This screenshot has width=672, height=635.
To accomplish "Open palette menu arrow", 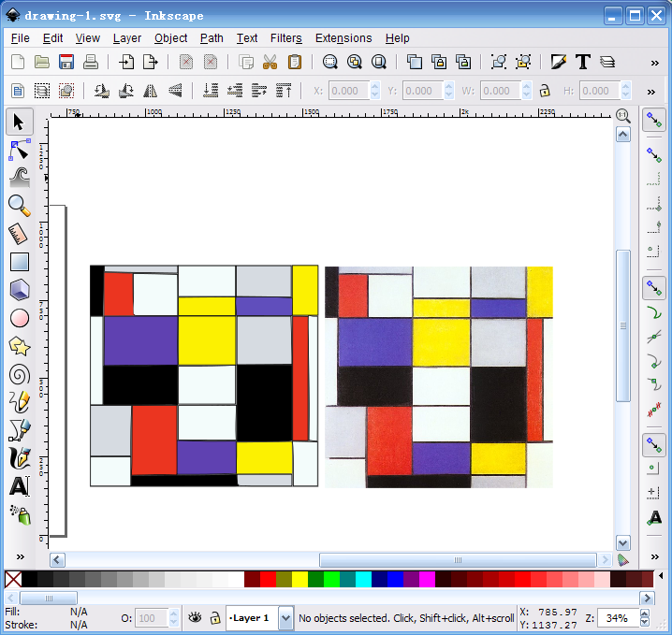I will pos(661,576).
